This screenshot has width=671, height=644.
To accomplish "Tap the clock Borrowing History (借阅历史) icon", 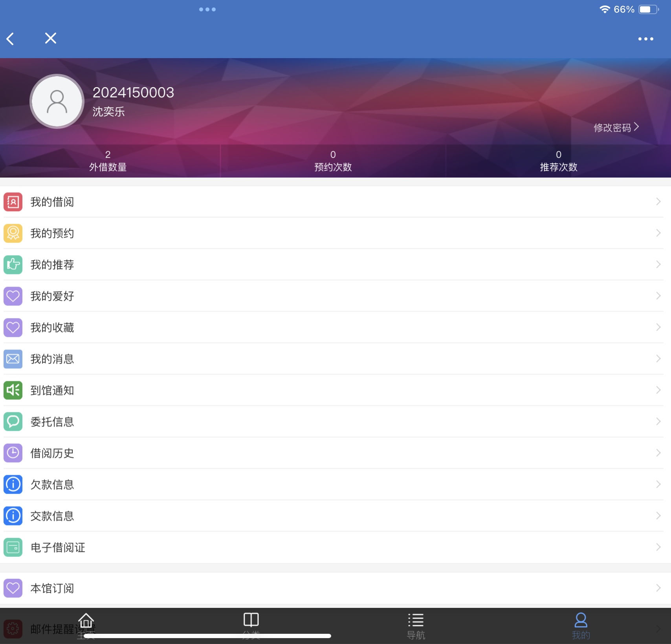I will tap(13, 453).
